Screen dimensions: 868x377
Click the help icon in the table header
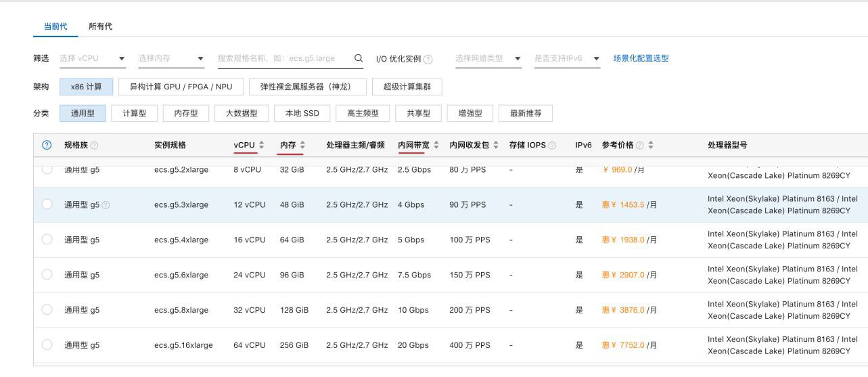pyautogui.click(x=47, y=146)
